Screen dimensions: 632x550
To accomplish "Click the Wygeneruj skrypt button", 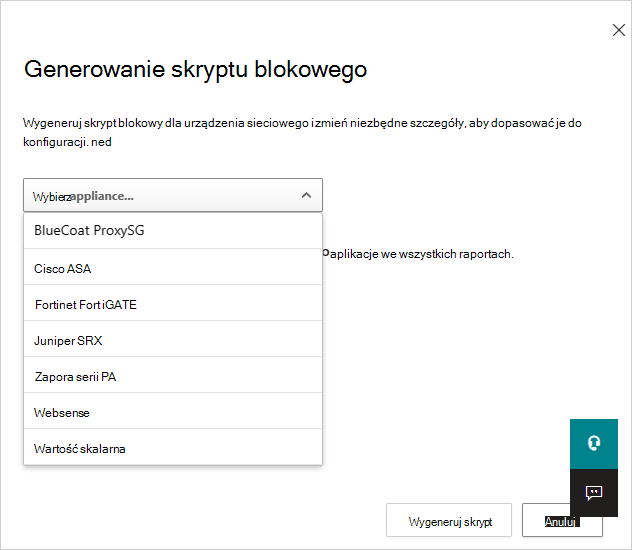I will [x=449, y=520].
